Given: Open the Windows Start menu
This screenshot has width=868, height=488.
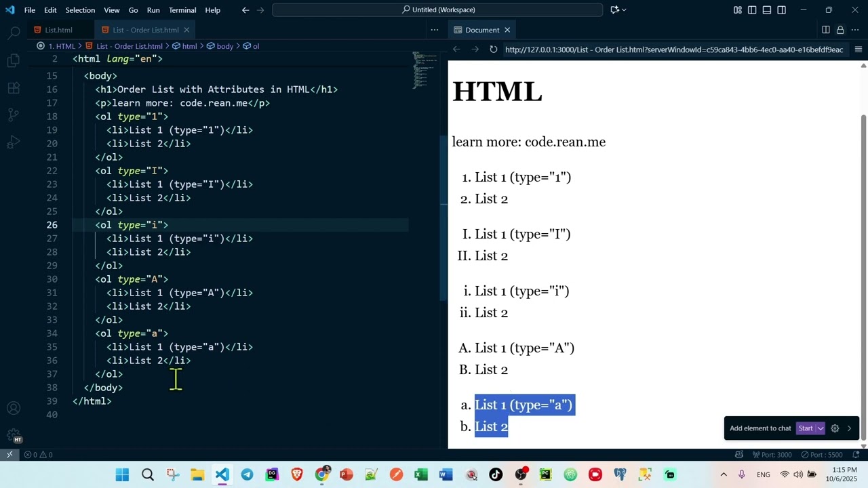Looking at the screenshot, I should (122, 474).
